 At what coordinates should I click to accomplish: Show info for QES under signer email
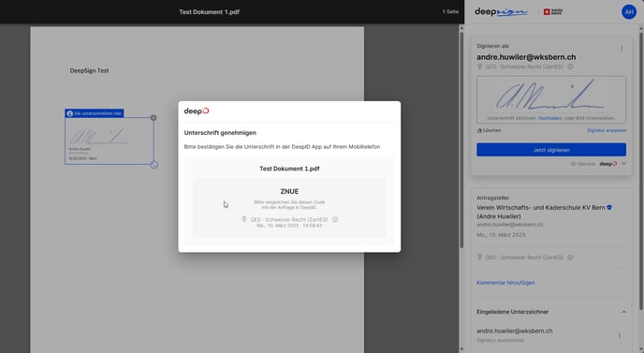(570, 66)
